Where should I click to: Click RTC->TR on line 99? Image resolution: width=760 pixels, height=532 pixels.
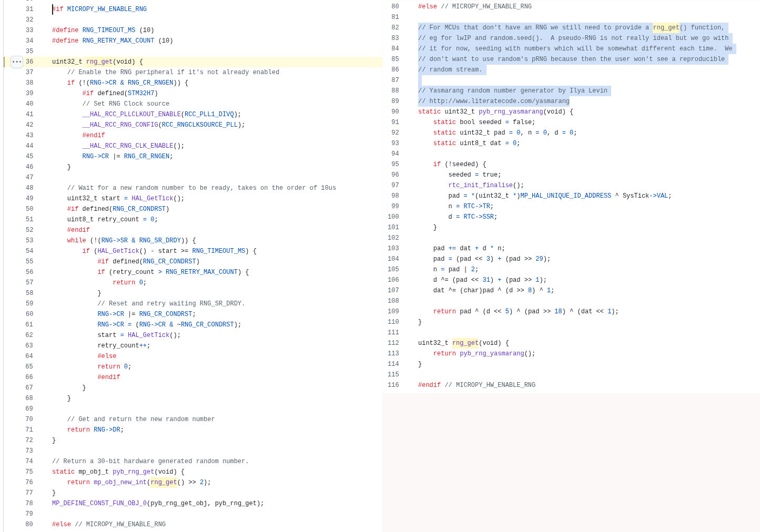[477, 206]
